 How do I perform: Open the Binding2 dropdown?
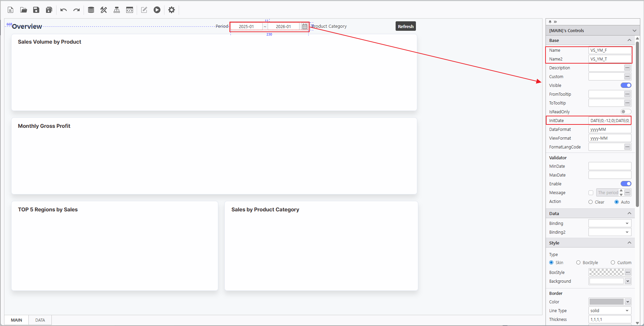click(x=610, y=232)
